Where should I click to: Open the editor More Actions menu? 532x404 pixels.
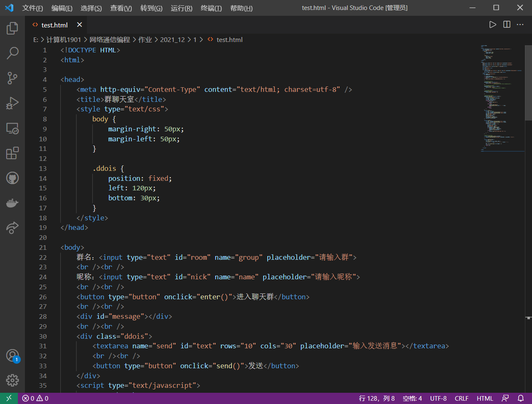520,25
